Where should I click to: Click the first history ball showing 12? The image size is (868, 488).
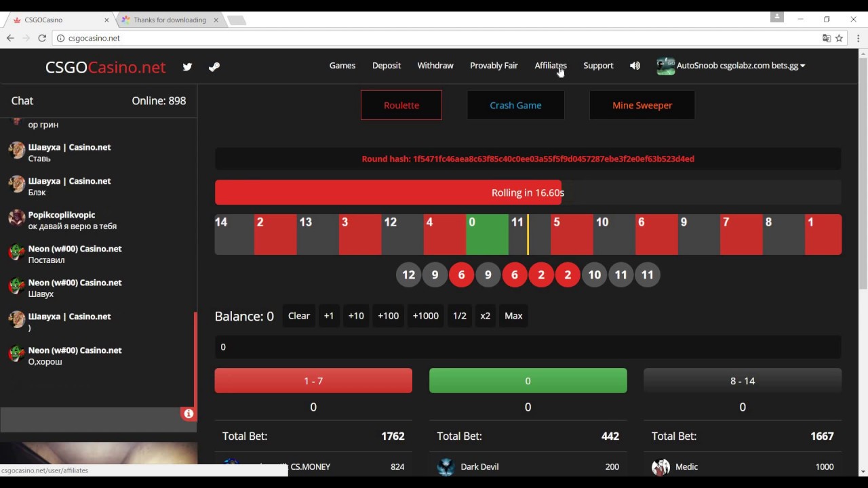tap(408, 274)
